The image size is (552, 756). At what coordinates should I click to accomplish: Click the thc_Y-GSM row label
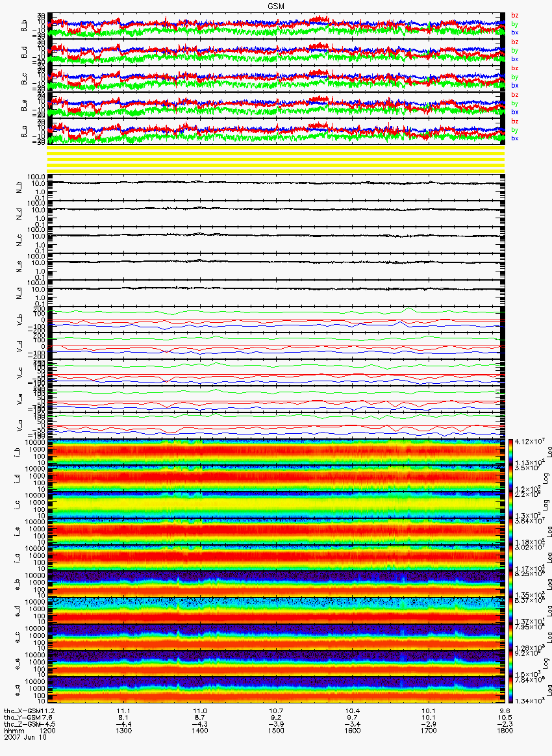coord(23,718)
